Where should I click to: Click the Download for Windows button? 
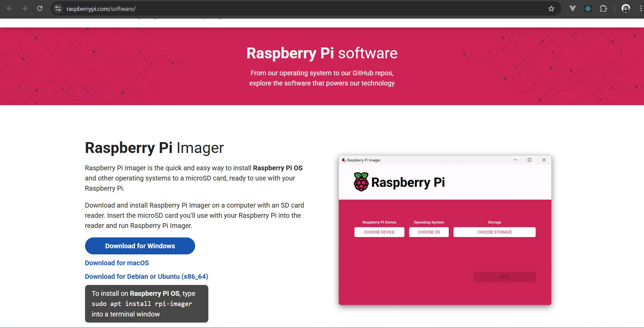(x=140, y=246)
